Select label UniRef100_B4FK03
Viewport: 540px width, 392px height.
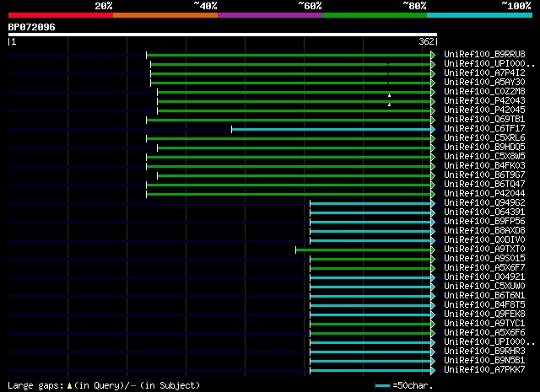[x=484, y=166]
